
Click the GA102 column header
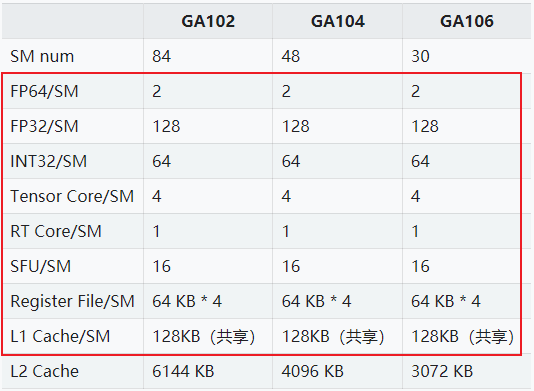[208, 21]
